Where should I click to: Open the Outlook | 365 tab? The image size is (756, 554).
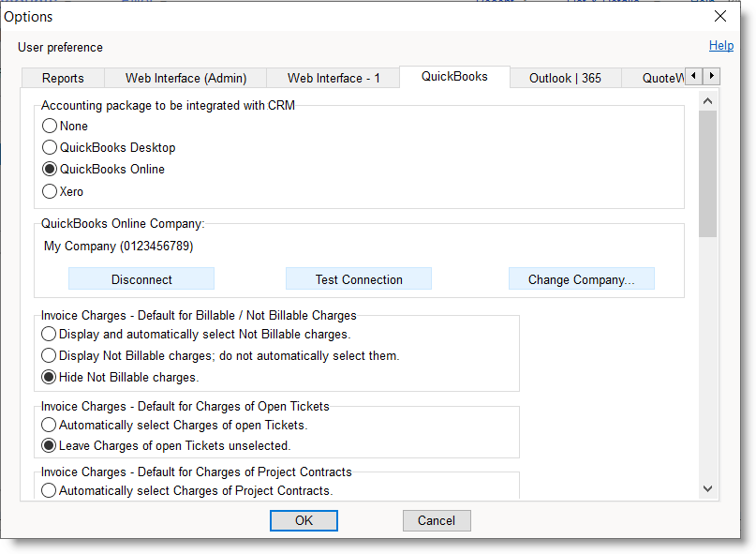pyautogui.click(x=565, y=78)
